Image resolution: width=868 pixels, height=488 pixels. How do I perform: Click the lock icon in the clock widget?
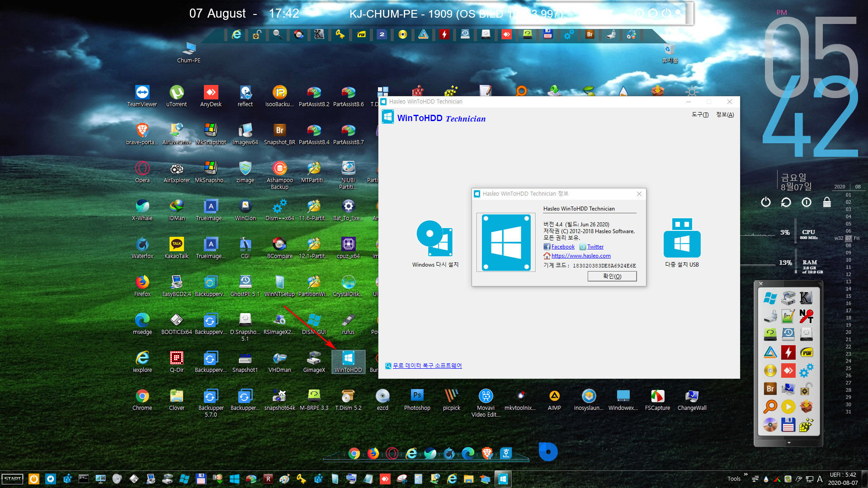pos(827,202)
